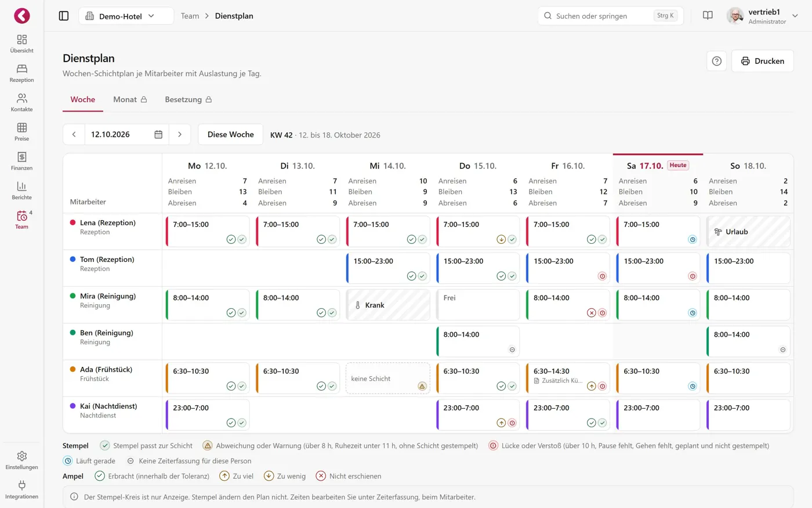Open Ben's 8:00–14:00 Thursday shift
Image resolution: width=812 pixels, height=508 pixels.
(478, 341)
